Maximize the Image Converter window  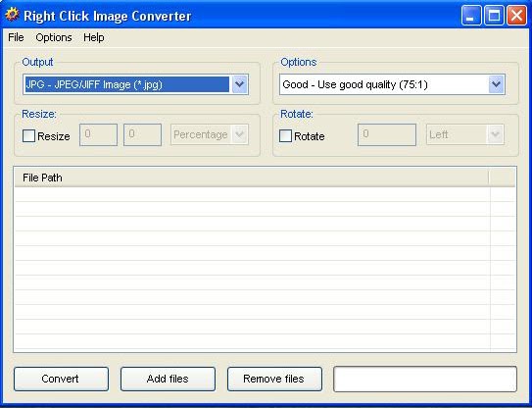(494, 16)
